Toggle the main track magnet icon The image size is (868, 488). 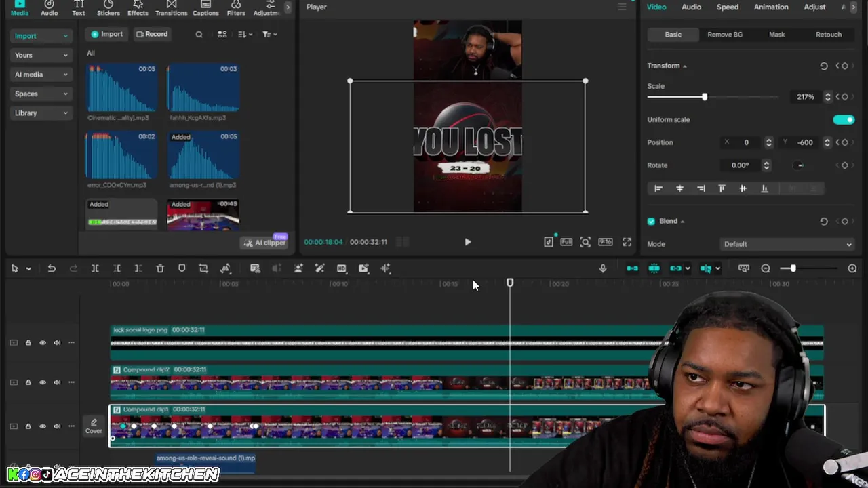(632, 268)
